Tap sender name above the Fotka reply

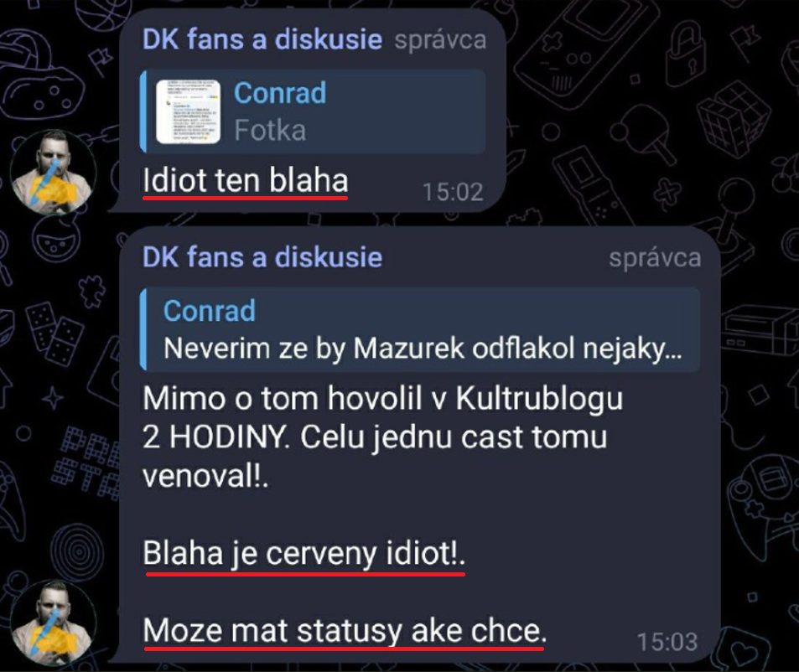[262, 39]
